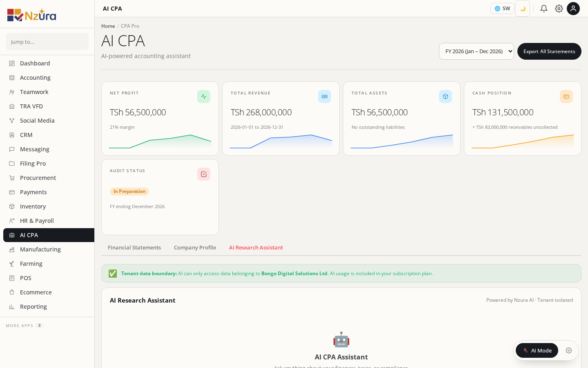Screen dimensions: 588x368
Task: Click Export All Statements button
Action: 549,51
